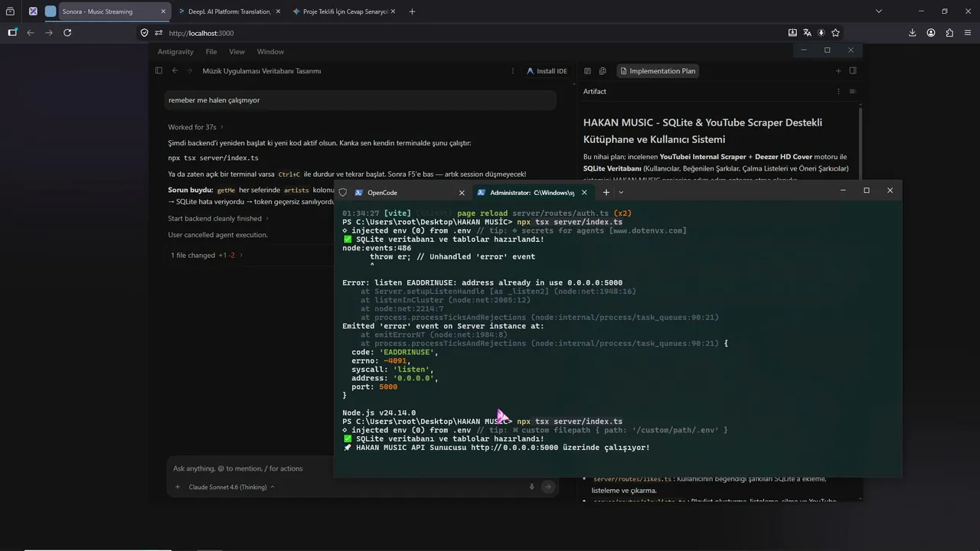Screen dimensions: 980x551
Task: Open the Claude Sonnet 4.6 model dropdown
Action: pos(231,487)
